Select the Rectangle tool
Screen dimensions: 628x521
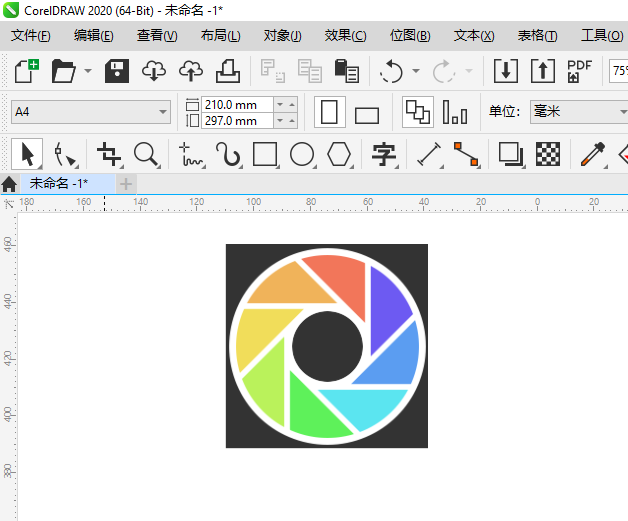[265, 154]
